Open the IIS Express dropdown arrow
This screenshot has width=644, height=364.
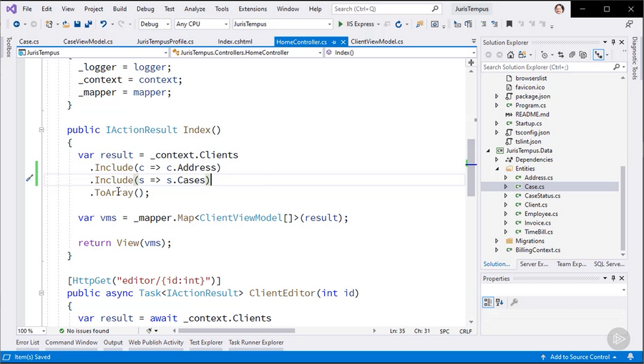tap(379, 24)
